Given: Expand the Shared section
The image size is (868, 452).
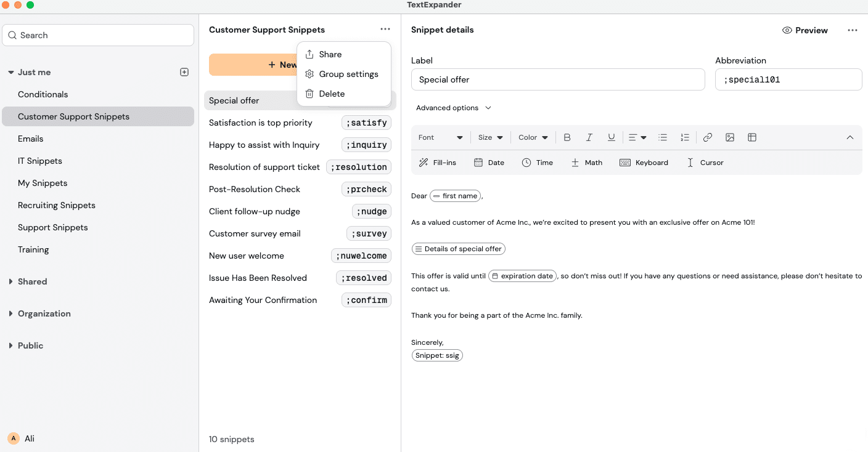Looking at the screenshot, I should 11,281.
